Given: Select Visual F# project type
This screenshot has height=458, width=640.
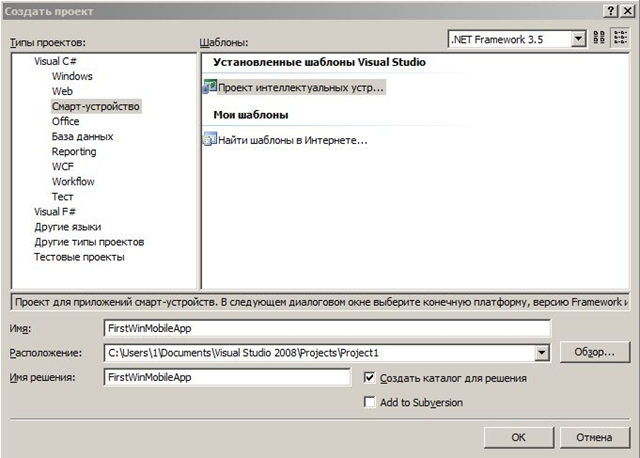Looking at the screenshot, I should pyautogui.click(x=55, y=212).
